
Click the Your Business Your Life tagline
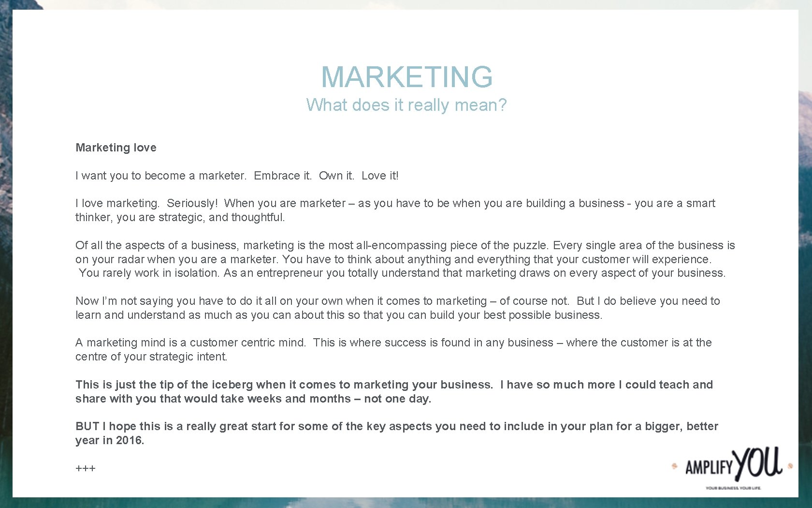[733, 488]
